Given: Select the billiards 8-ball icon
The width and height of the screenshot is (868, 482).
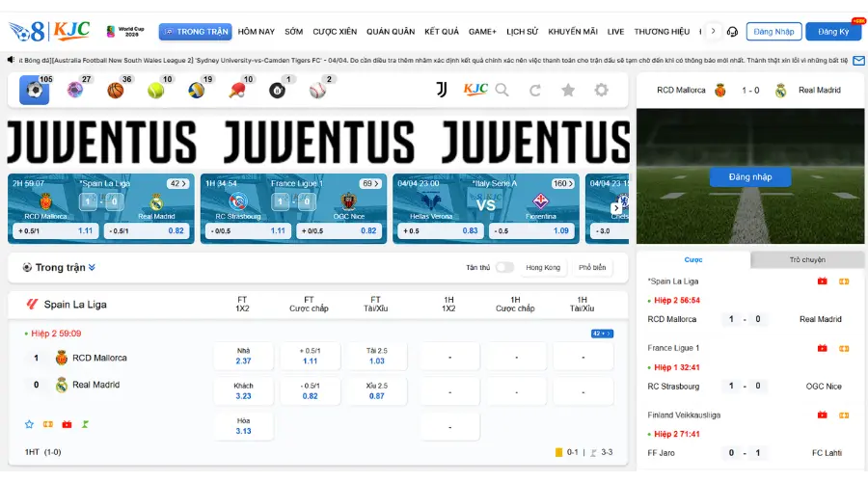Looking at the screenshot, I should (277, 91).
